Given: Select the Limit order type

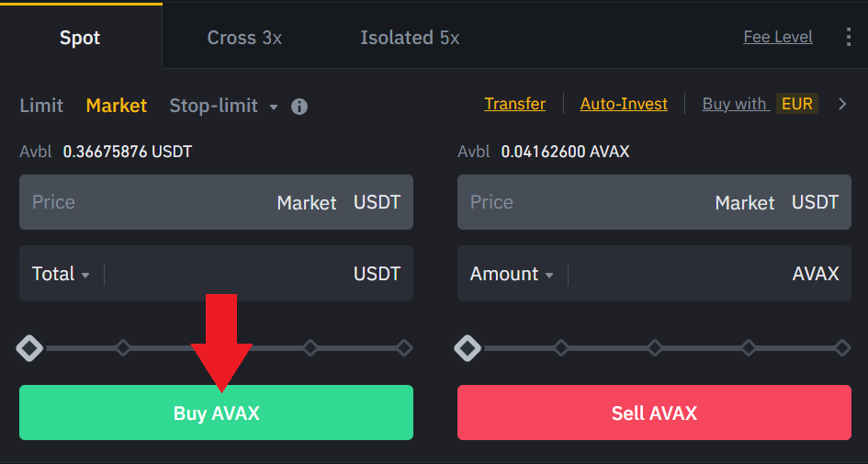Looking at the screenshot, I should [41, 105].
